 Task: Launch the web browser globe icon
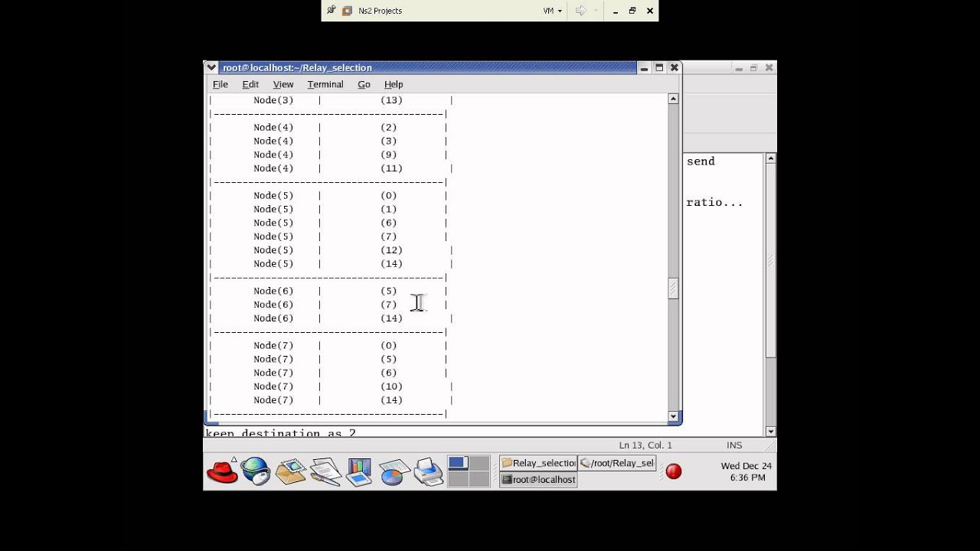coord(256,471)
